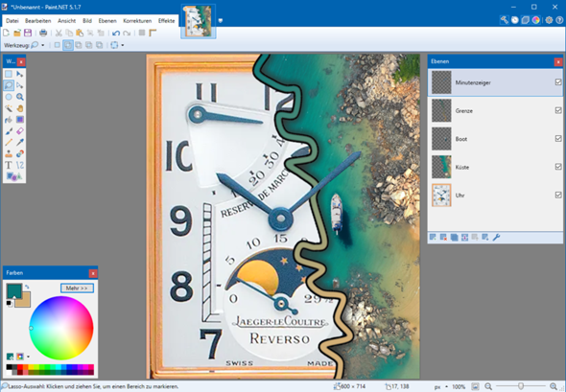Select the Shapes tool
The height and width of the screenshot is (392, 566).
(x=14, y=176)
